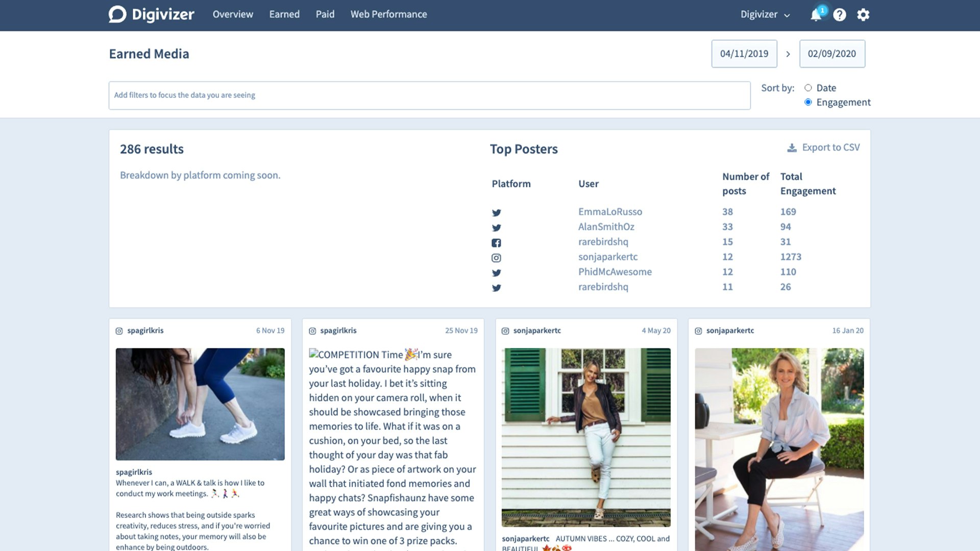Go to the Overview tab

click(x=233, y=14)
